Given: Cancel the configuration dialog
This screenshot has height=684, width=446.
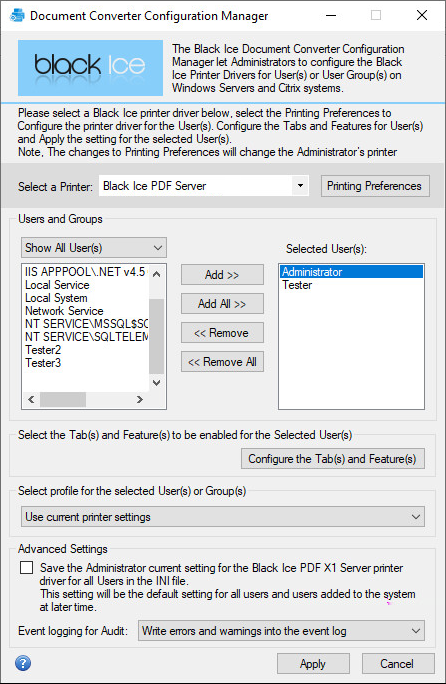Looking at the screenshot, I should [398, 663].
